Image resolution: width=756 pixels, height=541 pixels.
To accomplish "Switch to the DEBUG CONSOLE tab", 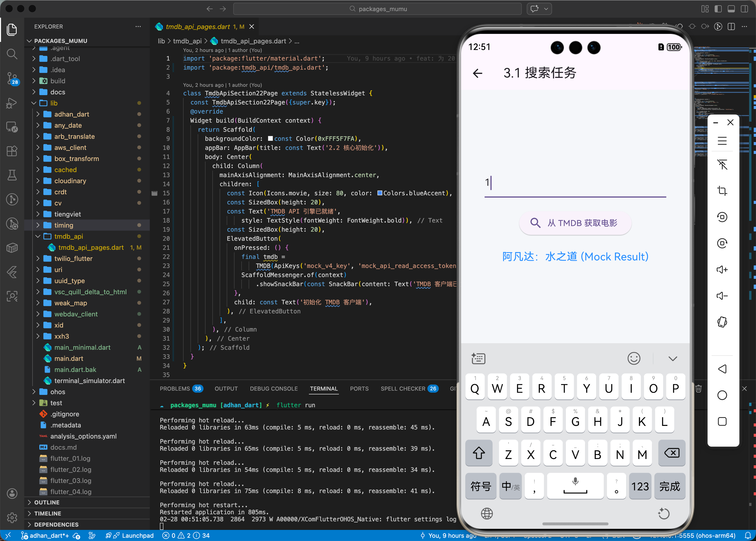I will 274,388.
